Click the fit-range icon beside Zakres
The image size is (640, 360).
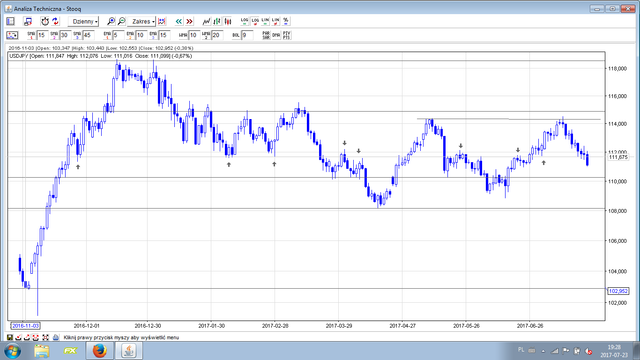tap(162, 21)
